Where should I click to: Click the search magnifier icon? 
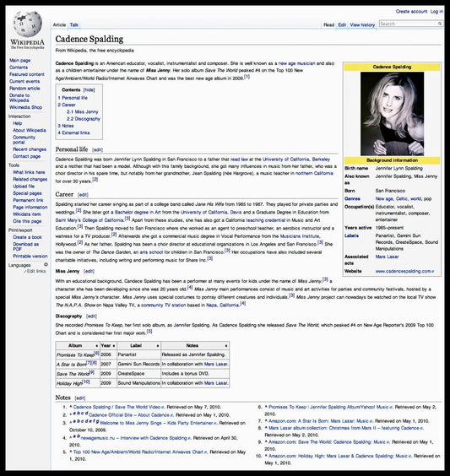[440, 24]
